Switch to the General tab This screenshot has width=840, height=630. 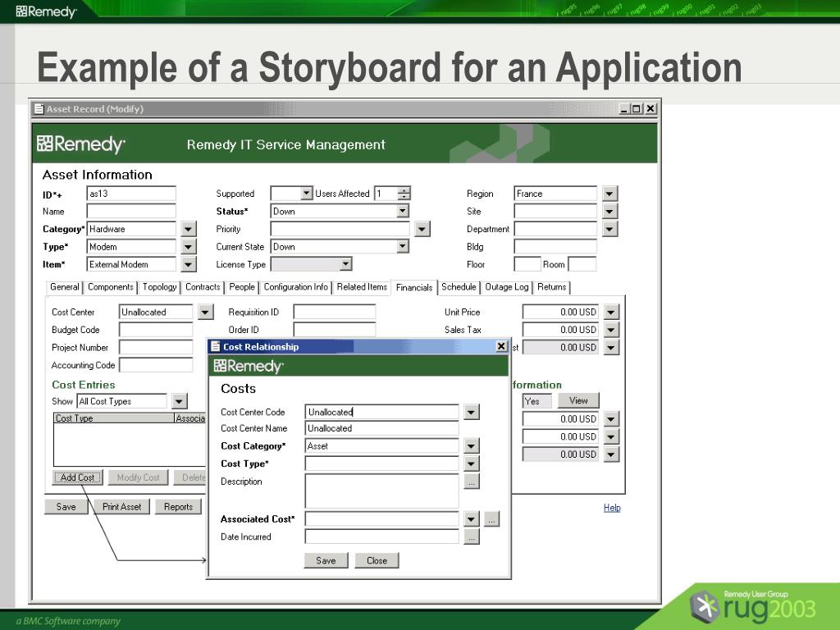pyautogui.click(x=64, y=287)
